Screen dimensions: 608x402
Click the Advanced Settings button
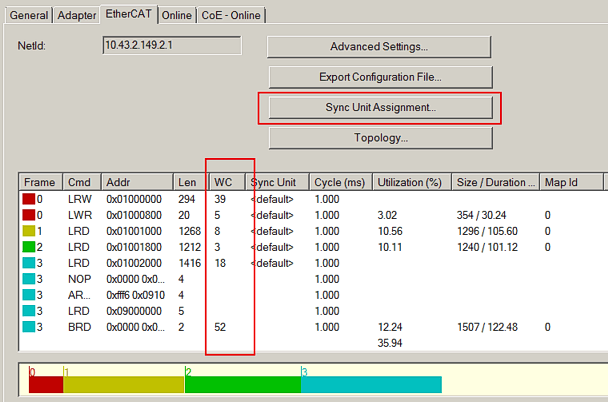[x=379, y=47]
